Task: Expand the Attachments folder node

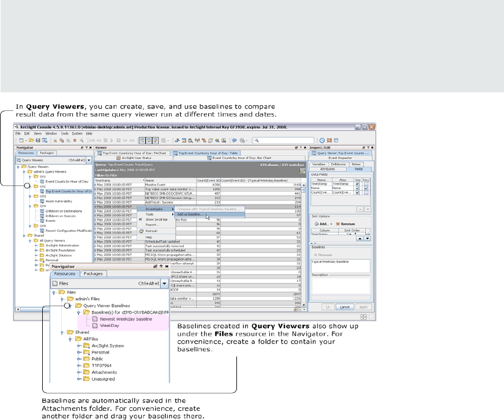Action: [79, 372]
